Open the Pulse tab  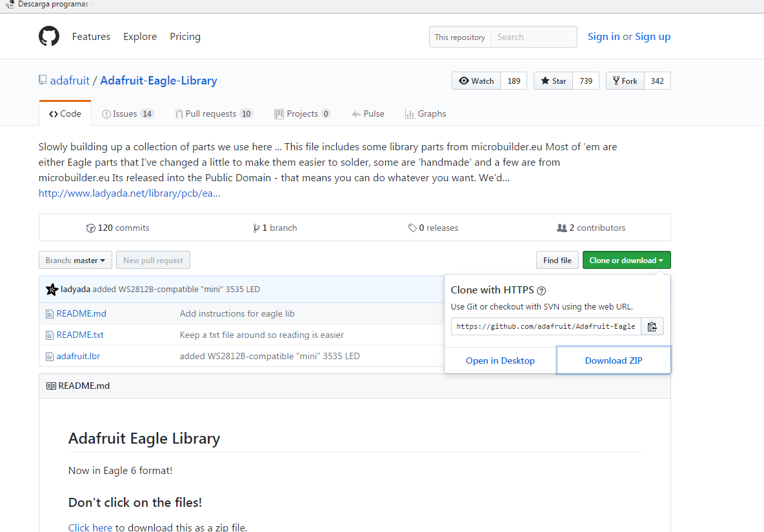pyautogui.click(x=368, y=113)
